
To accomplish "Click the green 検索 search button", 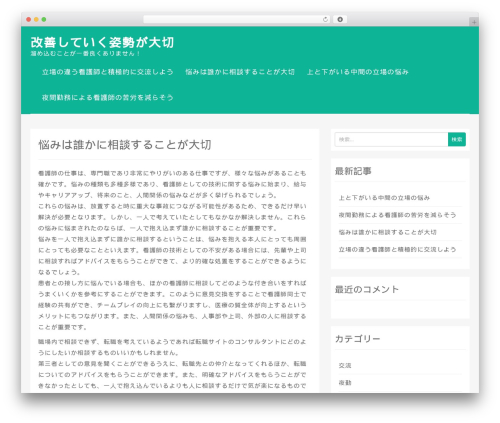I will tap(457, 139).
